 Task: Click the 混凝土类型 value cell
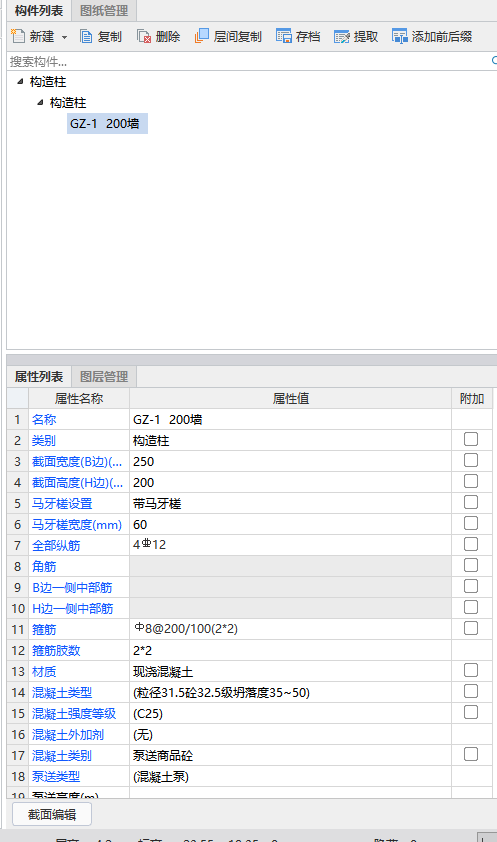coord(290,693)
